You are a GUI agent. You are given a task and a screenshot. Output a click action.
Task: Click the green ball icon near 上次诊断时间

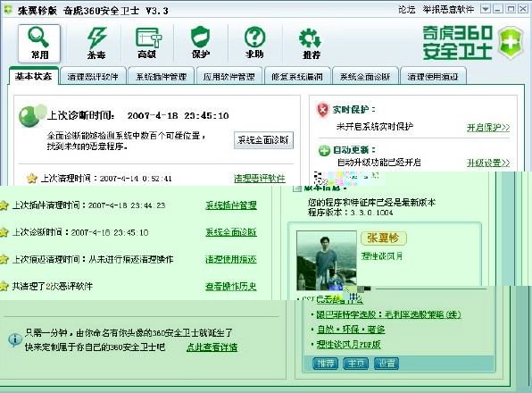31,115
